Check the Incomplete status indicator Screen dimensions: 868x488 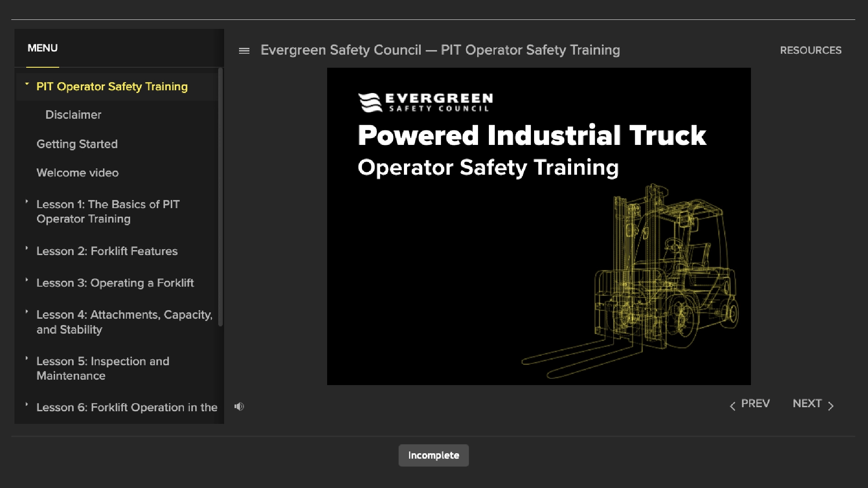point(433,455)
